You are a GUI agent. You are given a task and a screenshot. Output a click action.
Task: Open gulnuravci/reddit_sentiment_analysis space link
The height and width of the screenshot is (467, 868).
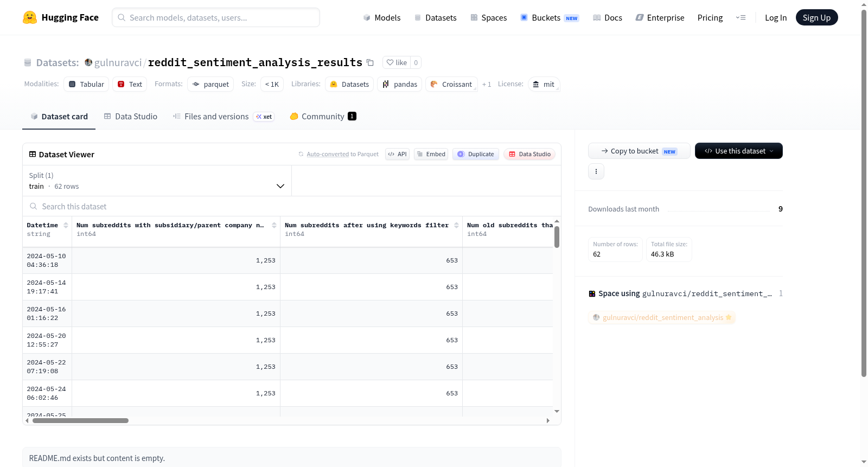(662, 317)
